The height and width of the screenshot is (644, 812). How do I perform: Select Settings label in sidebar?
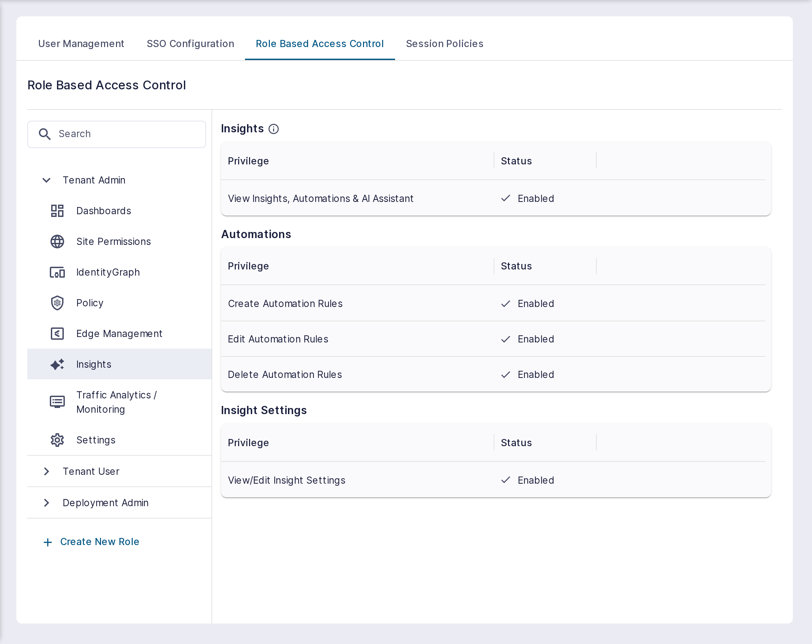point(96,440)
